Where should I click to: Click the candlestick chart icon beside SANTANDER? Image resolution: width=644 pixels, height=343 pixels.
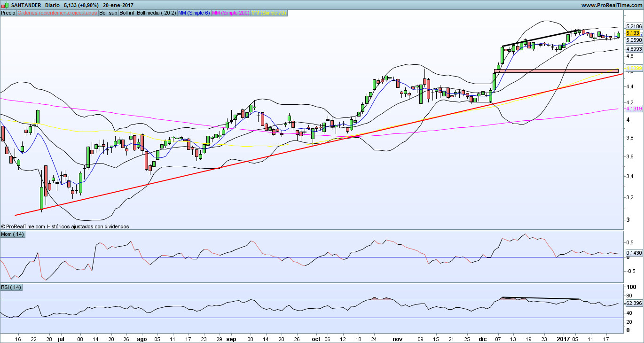[5, 5]
